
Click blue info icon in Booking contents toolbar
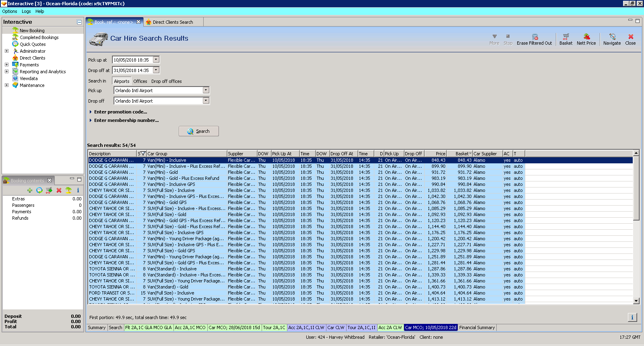[x=78, y=190]
